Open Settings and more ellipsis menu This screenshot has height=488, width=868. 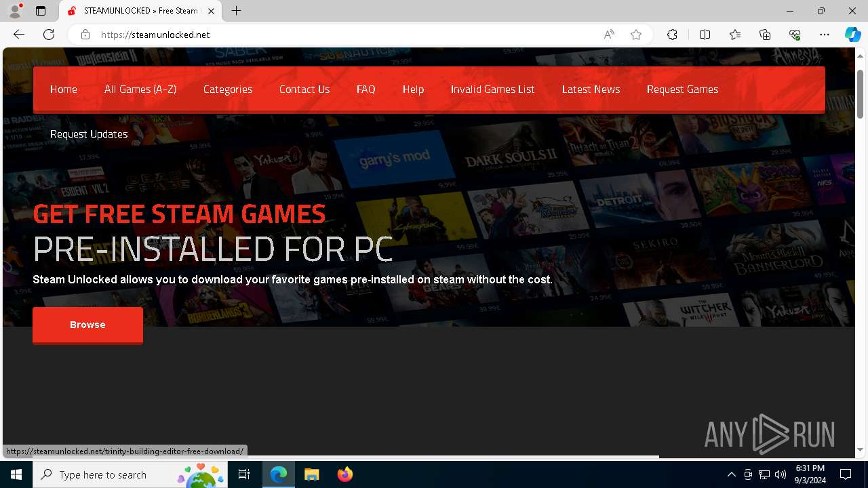825,35
